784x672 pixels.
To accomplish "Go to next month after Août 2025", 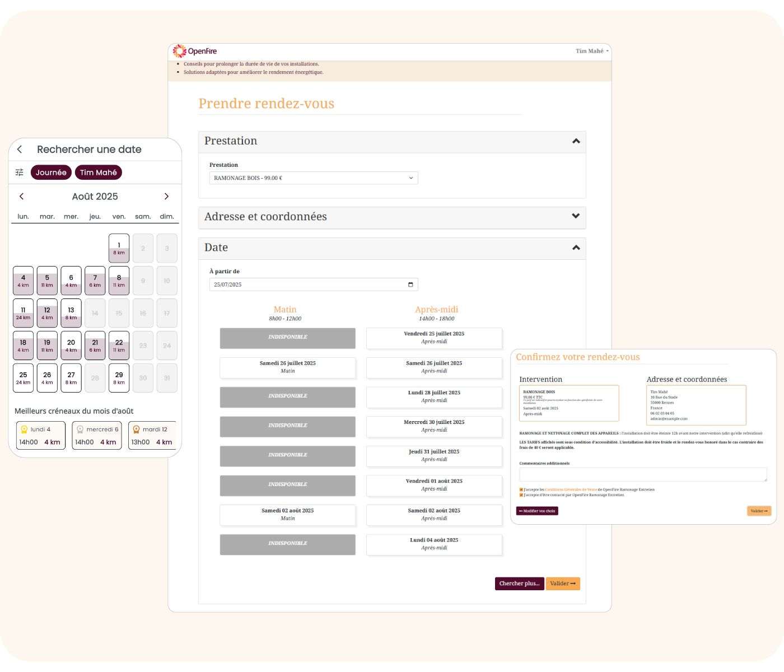I will [166, 197].
